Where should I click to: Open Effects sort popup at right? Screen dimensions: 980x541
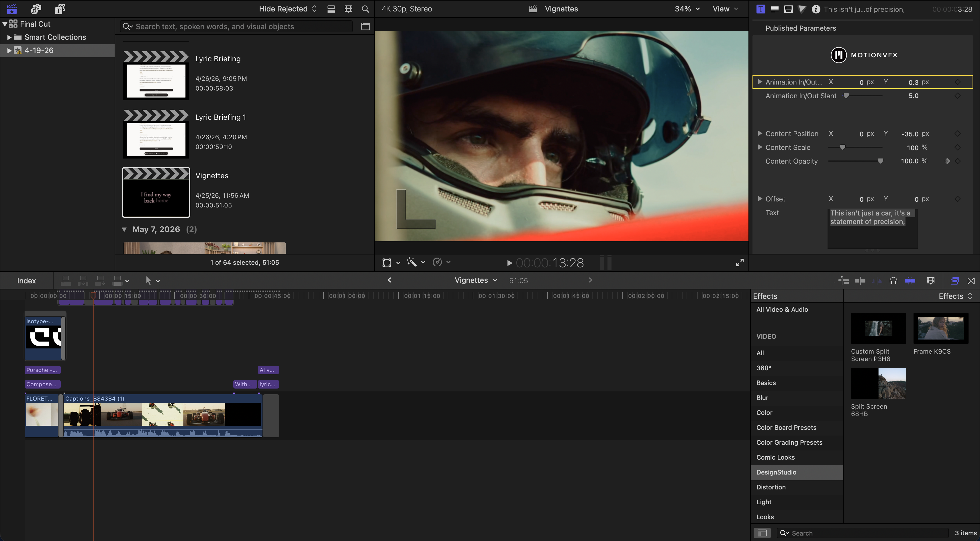955,296
